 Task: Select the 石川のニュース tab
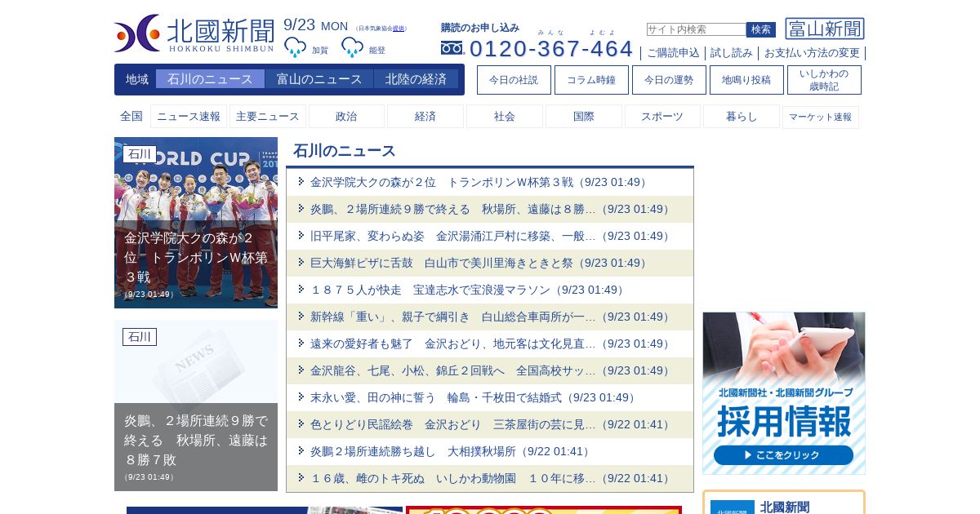point(210,79)
